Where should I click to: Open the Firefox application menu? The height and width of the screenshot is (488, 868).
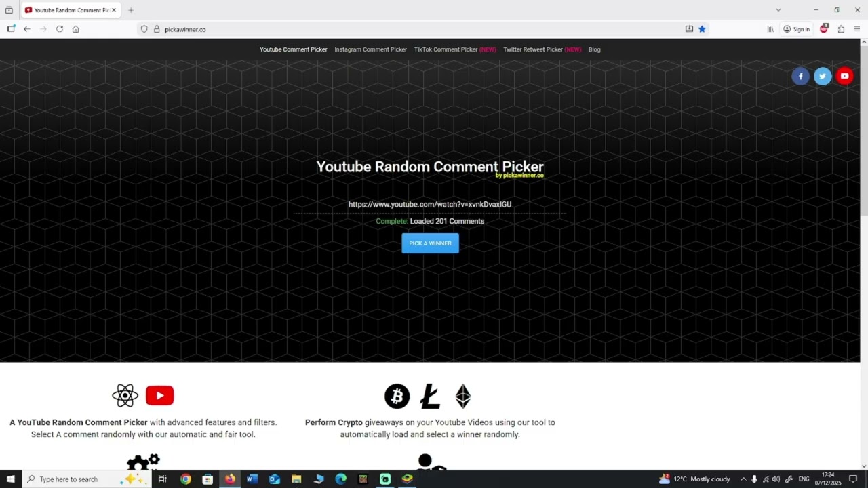[857, 29]
